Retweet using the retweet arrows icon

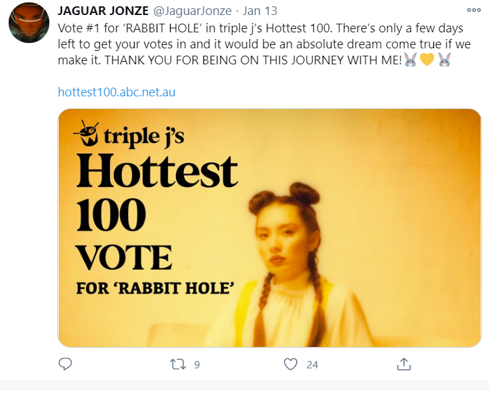coord(178,364)
